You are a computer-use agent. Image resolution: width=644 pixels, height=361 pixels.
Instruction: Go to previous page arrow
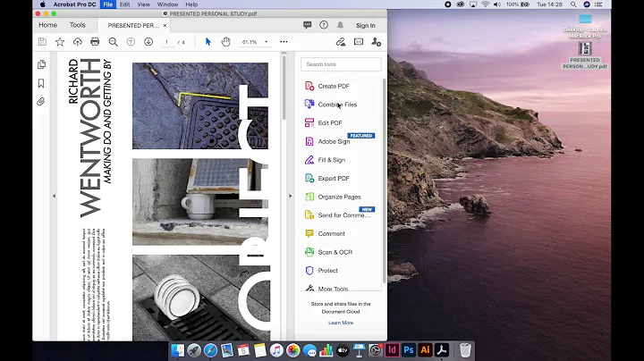tap(131, 42)
